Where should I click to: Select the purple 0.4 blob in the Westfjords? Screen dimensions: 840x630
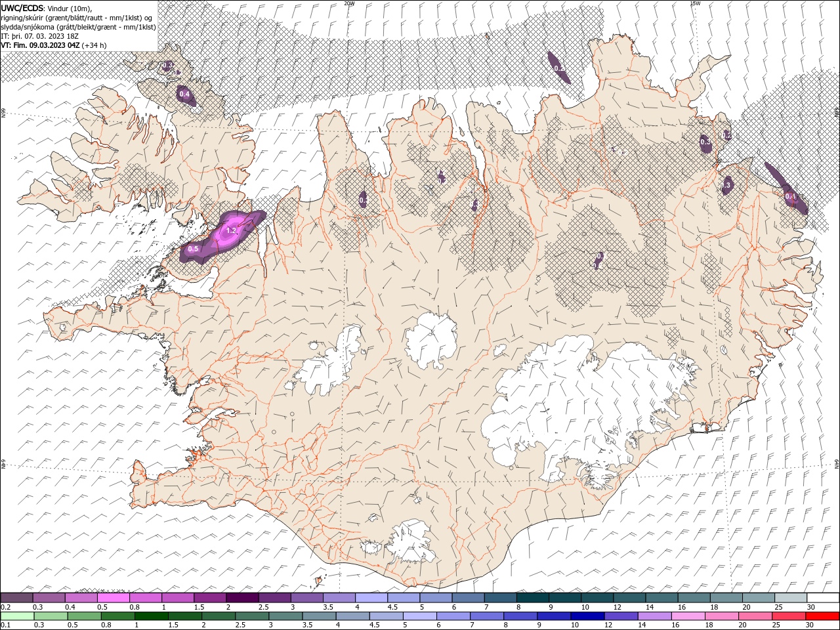click(184, 94)
